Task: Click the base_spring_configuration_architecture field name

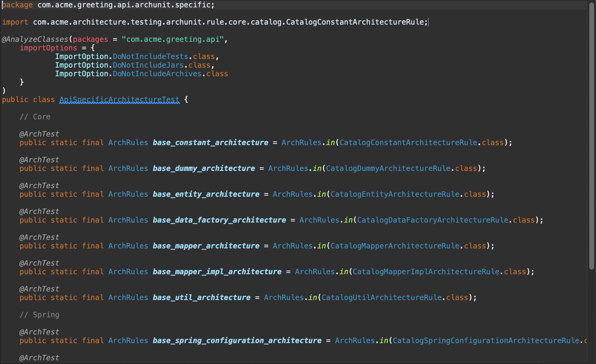Action: point(237,341)
